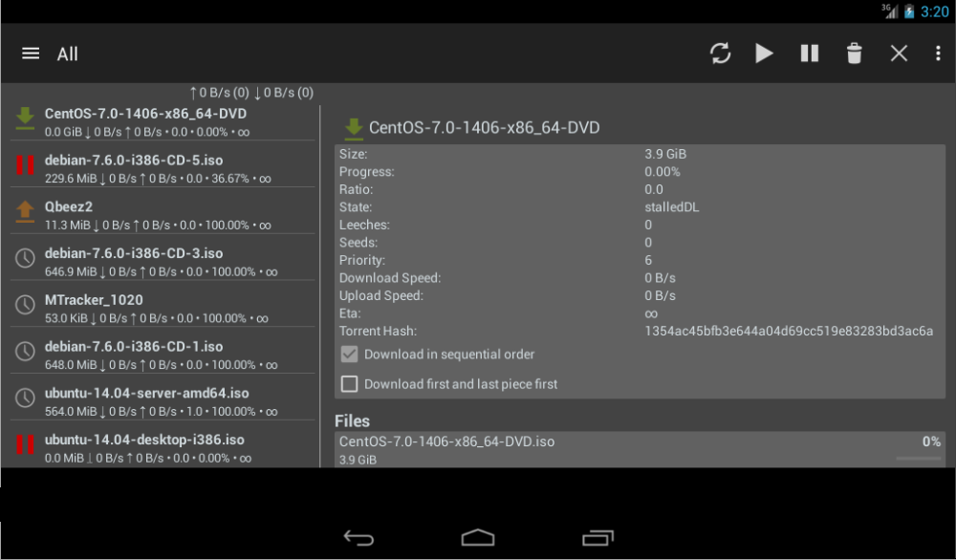Tap clock icon of debian CD-3 torrent

pyautogui.click(x=25, y=258)
